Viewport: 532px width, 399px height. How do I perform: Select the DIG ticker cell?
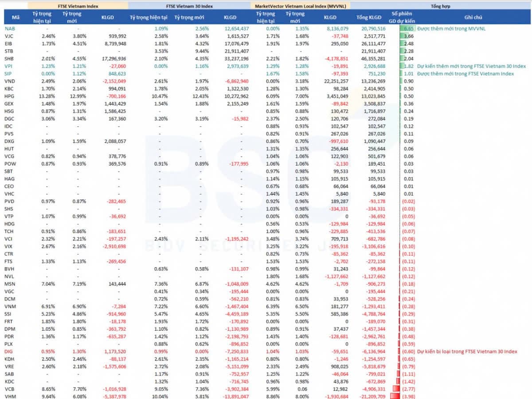click(8, 352)
